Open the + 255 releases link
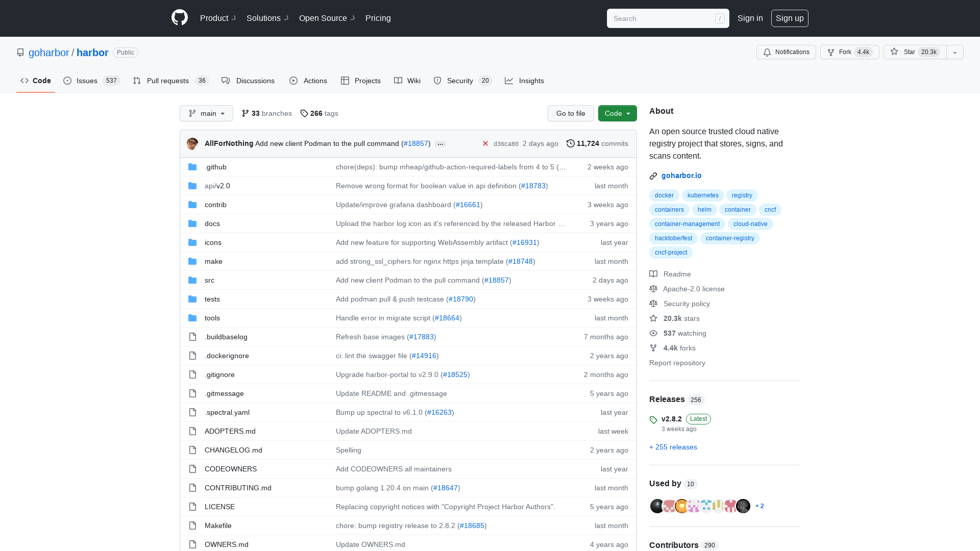This screenshot has height=551, width=980. click(673, 447)
